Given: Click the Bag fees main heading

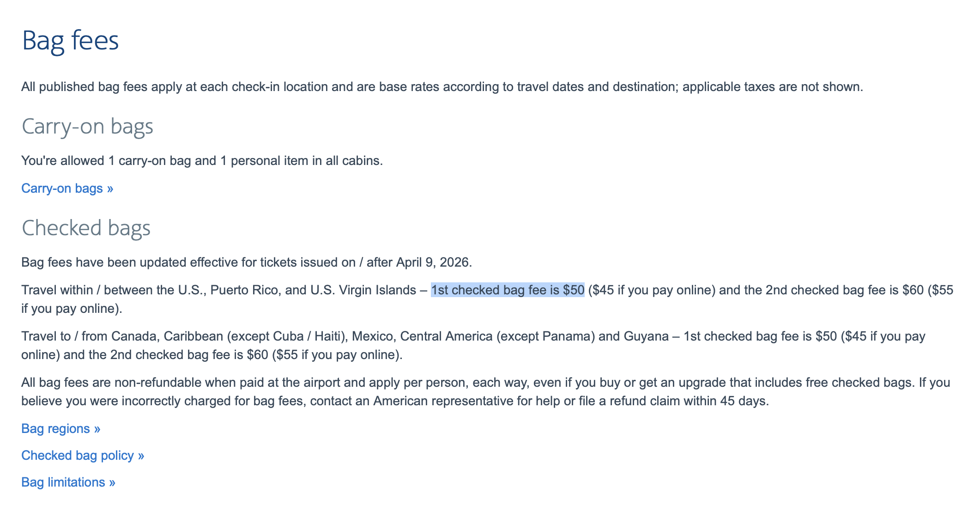Looking at the screenshot, I should pos(70,41).
